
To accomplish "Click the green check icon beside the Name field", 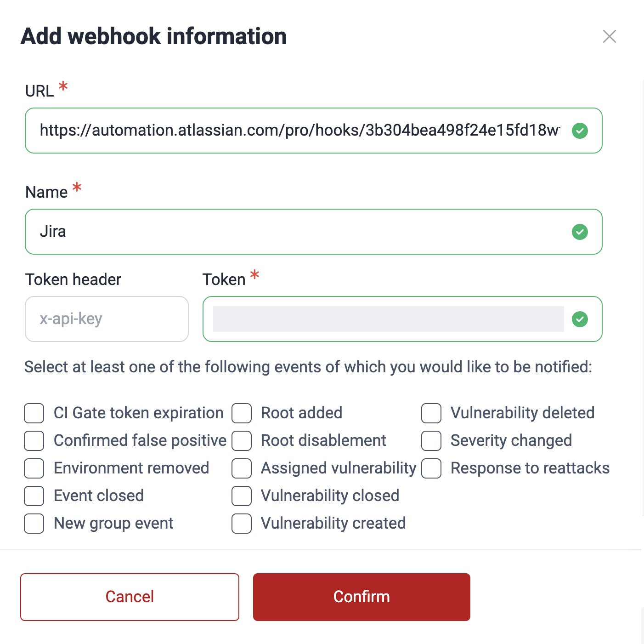I will (580, 232).
